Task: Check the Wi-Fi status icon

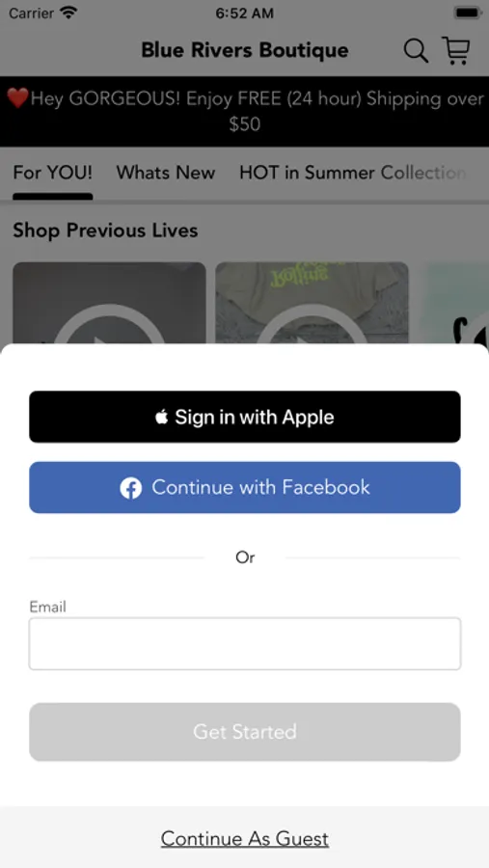Action: pos(68,13)
